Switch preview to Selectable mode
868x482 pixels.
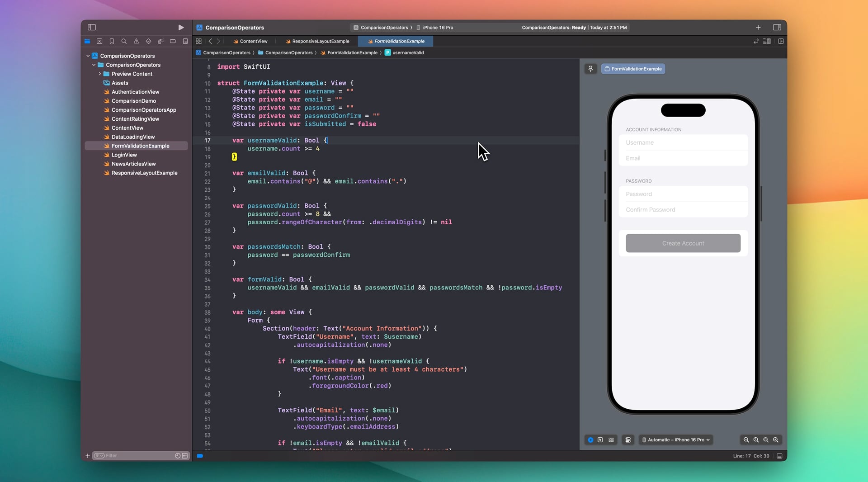[600, 440]
